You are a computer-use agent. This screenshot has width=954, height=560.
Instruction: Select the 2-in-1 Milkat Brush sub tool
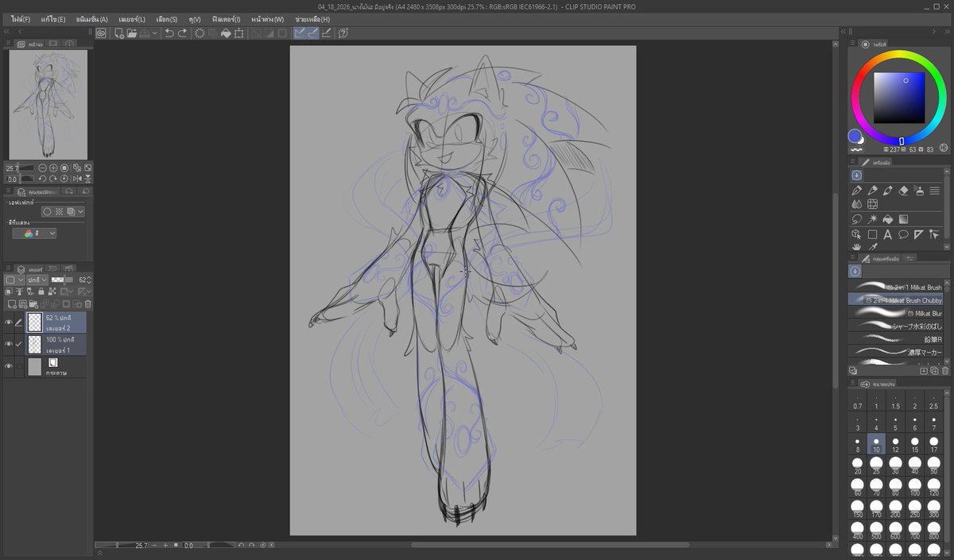[x=895, y=287]
